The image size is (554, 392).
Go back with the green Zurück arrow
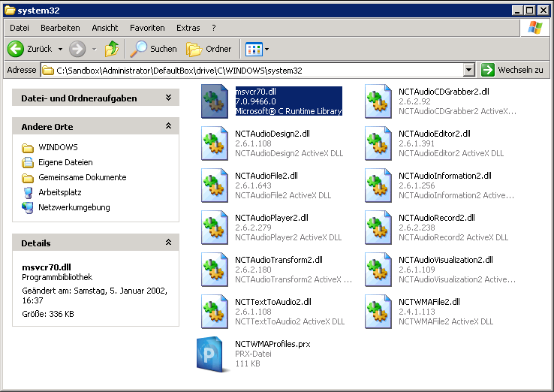(x=16, y=49)
